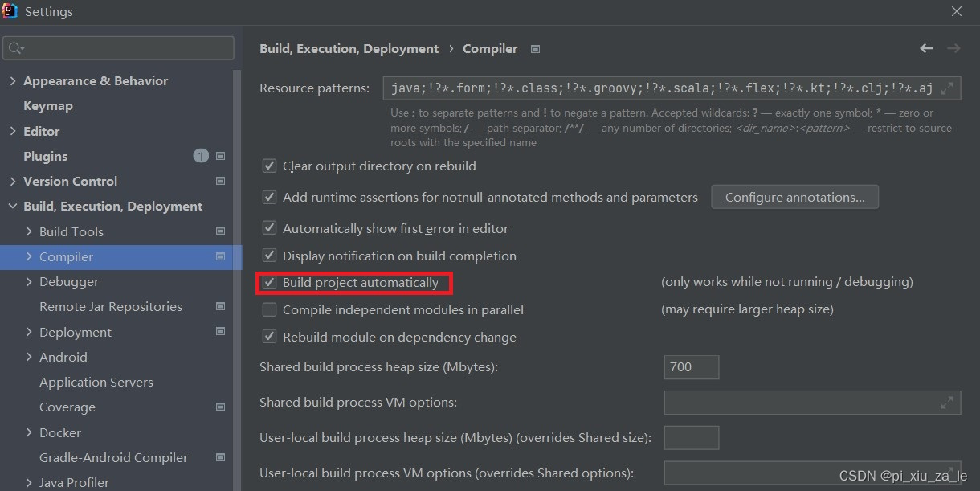Viewport: 980px width, 491px height.
Task: Click project-level icon beside Deployment
Action: [221, 332]
